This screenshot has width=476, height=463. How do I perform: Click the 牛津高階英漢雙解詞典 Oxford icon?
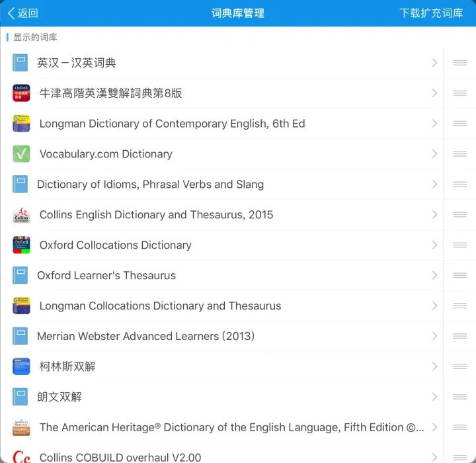point(21,93)
